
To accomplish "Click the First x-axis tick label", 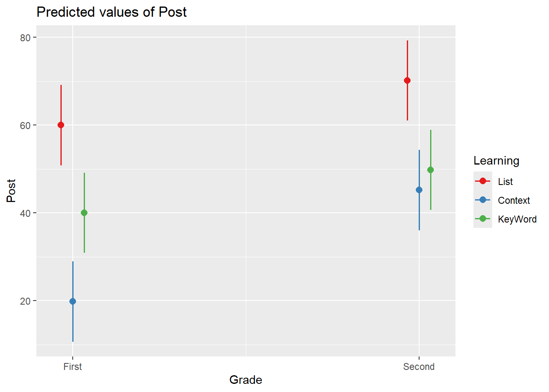I will click(73, 367).
